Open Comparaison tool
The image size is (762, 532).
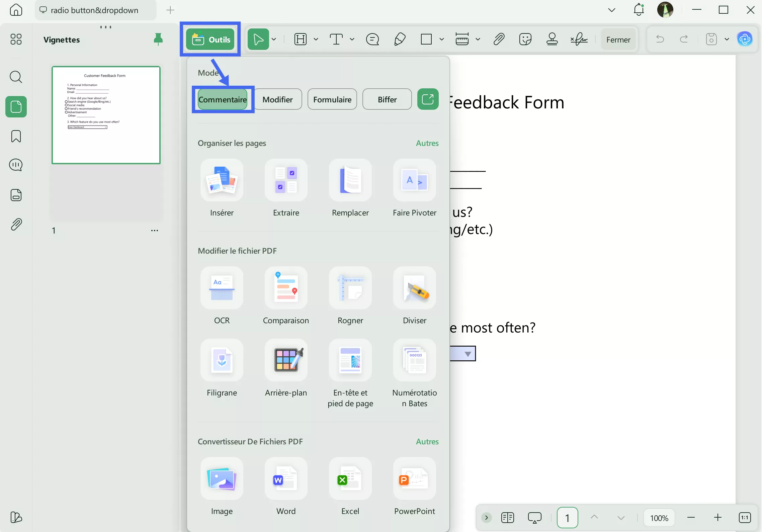pos(286,288)
